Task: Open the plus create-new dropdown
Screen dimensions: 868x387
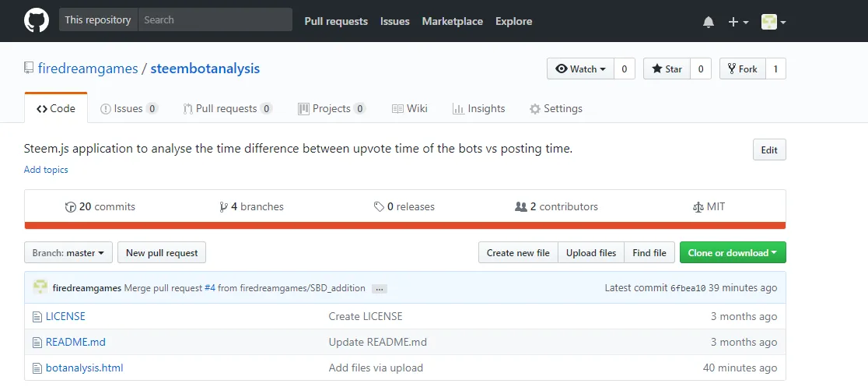Action: click(738, 22)
